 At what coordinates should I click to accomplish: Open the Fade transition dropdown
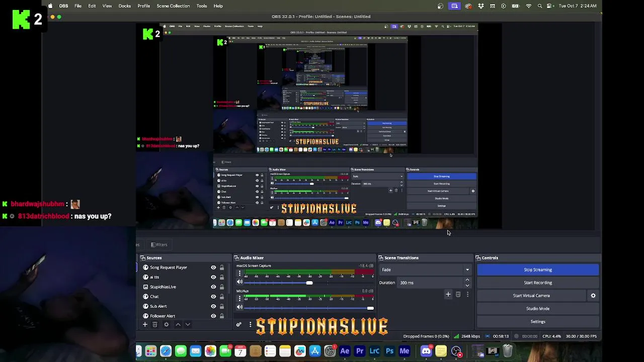[x=426, y=270]
